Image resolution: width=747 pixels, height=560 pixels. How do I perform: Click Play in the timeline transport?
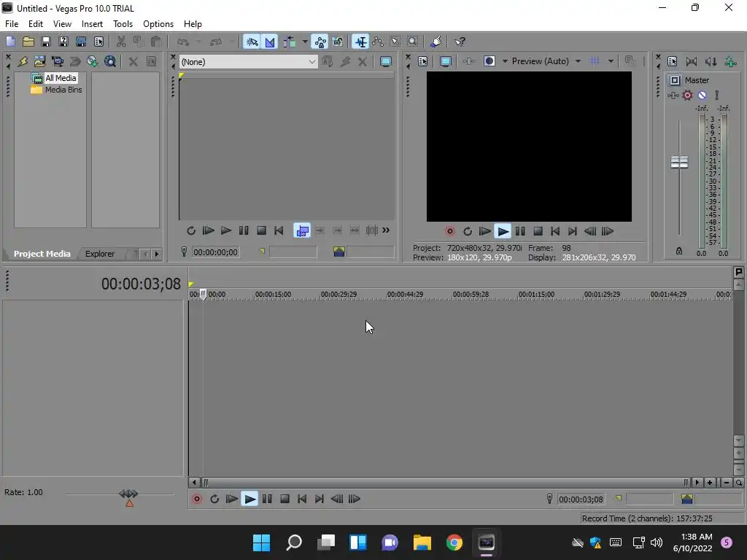[x=249, y=499]
